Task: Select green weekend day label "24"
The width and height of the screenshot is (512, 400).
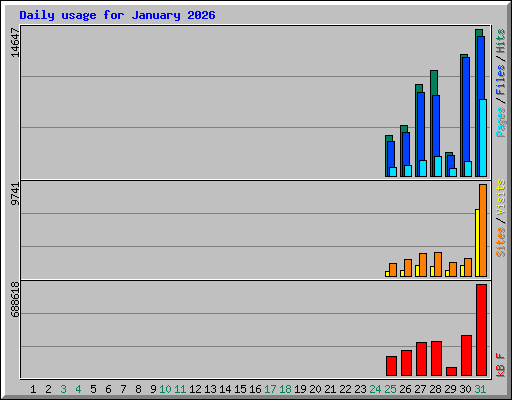Action: [x=375, y=389]
